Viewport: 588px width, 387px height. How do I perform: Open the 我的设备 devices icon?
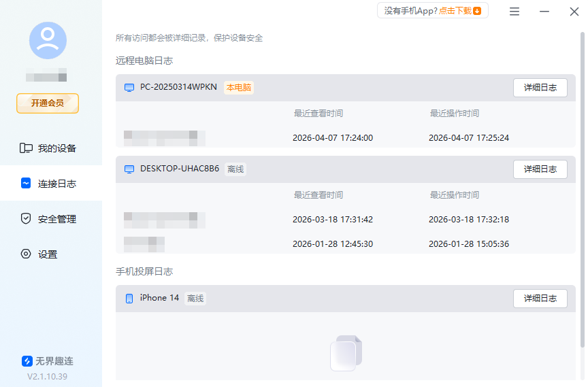click(27, 148)
